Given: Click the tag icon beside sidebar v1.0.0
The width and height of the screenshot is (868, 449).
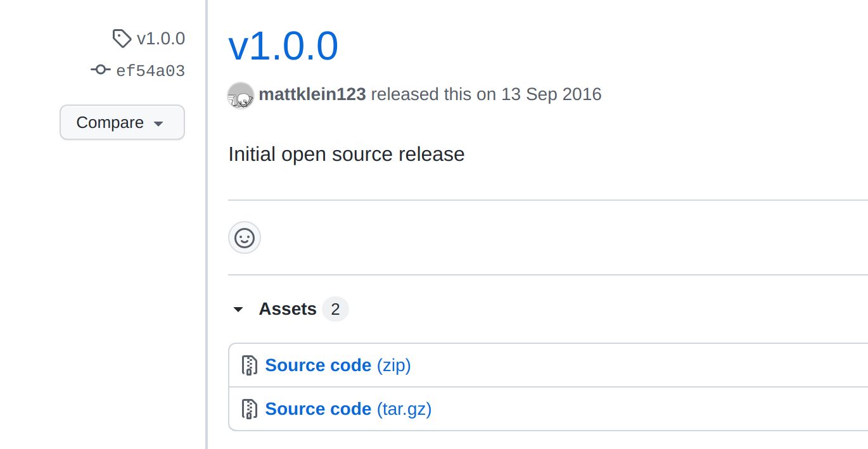Looking at the screenshot, I should [x=122, y=39].
